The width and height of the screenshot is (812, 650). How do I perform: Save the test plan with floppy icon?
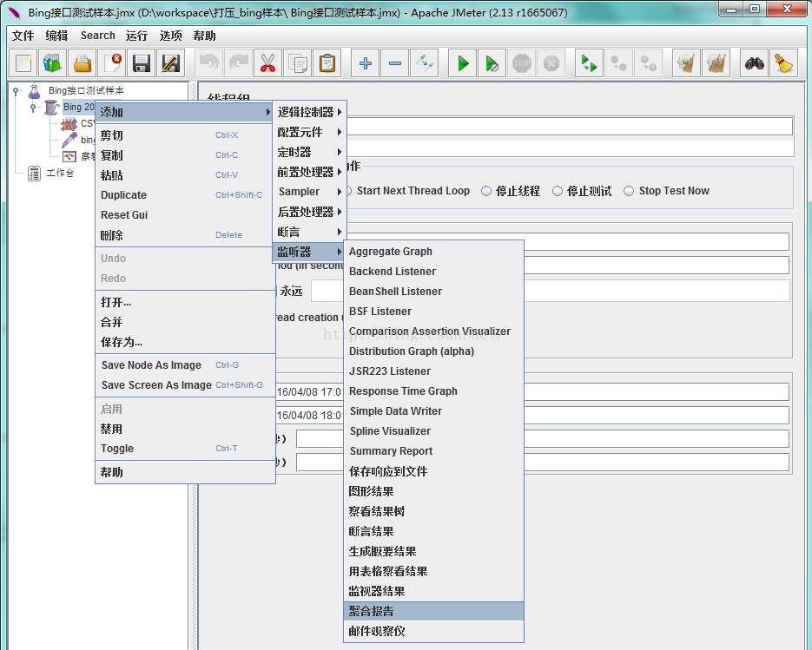tap(142, 63)
